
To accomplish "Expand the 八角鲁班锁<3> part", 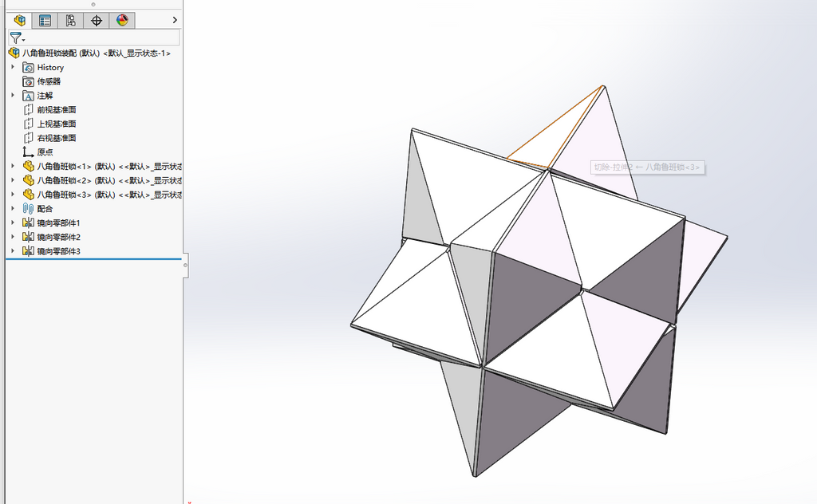I will tap(13, 194).
